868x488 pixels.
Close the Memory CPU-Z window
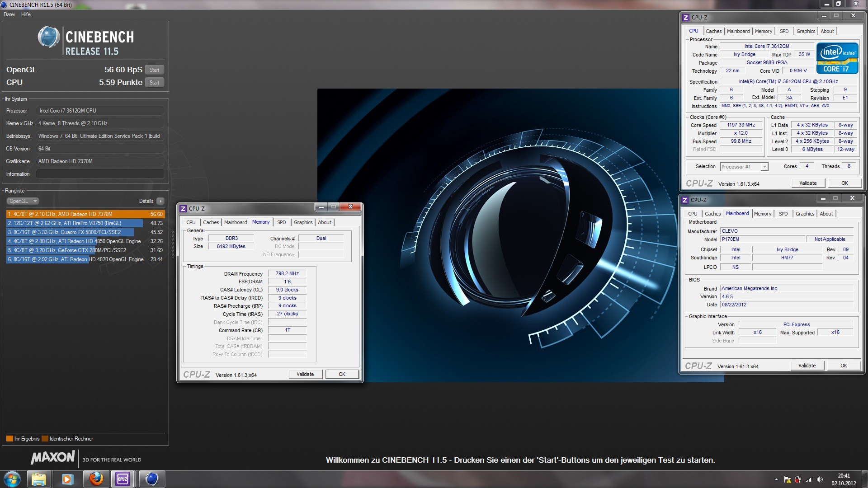350,207
